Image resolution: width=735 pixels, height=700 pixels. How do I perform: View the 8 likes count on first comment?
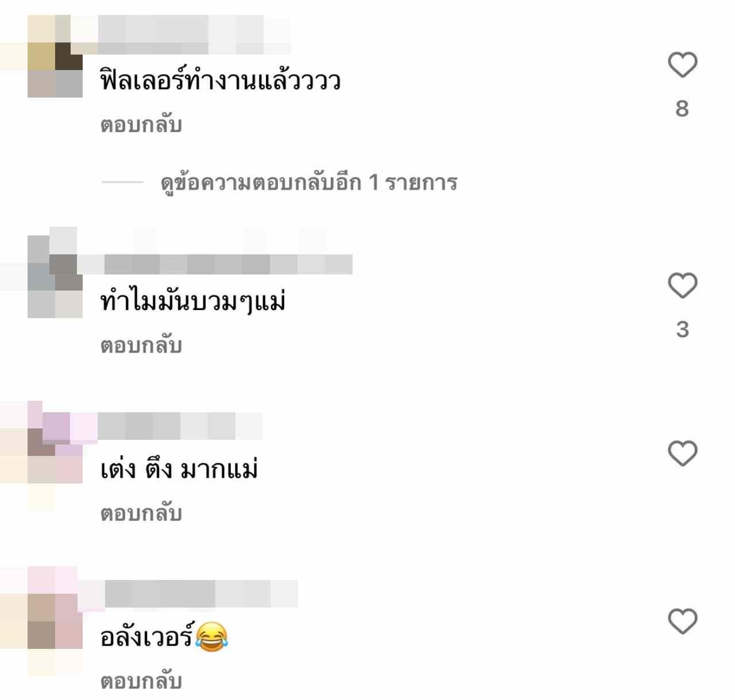point(682,109)
